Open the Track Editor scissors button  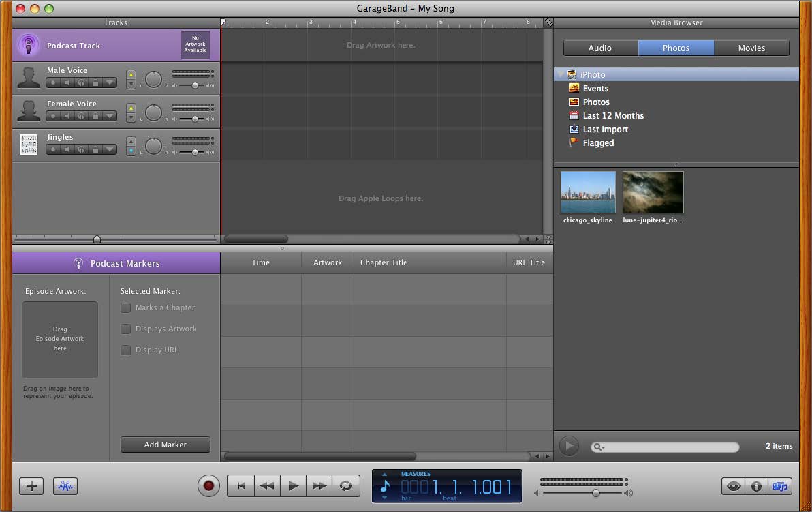pos(65,486)
